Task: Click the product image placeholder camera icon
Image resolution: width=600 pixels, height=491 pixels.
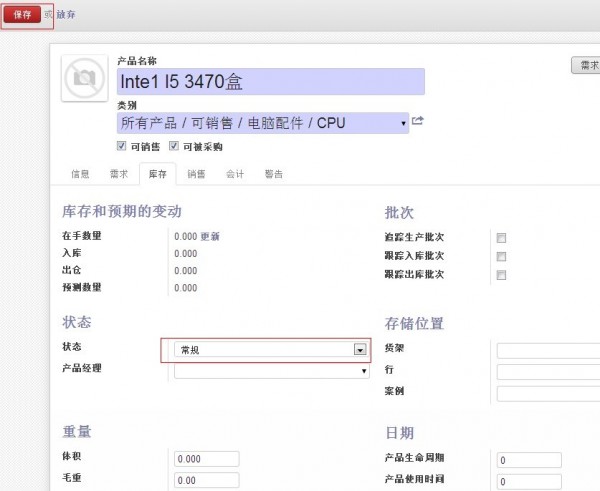Action: tap(85, 78)
